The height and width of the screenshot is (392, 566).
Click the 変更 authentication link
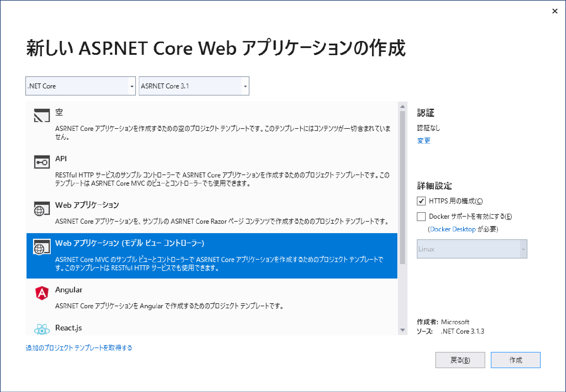424,141
